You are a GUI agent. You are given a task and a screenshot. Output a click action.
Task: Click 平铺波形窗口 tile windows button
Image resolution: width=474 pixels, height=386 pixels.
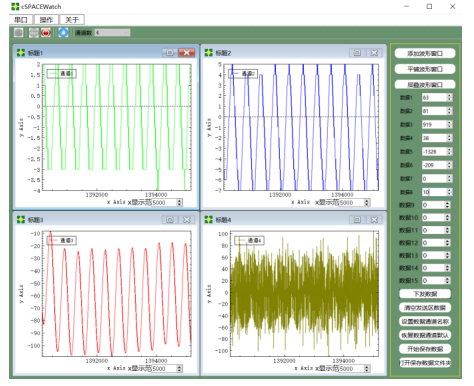(425, 69)
